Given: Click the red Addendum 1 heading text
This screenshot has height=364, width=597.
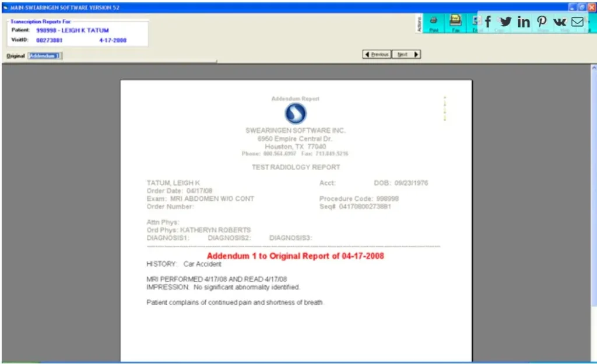Looking at the screenshot, I should (295, 256).
